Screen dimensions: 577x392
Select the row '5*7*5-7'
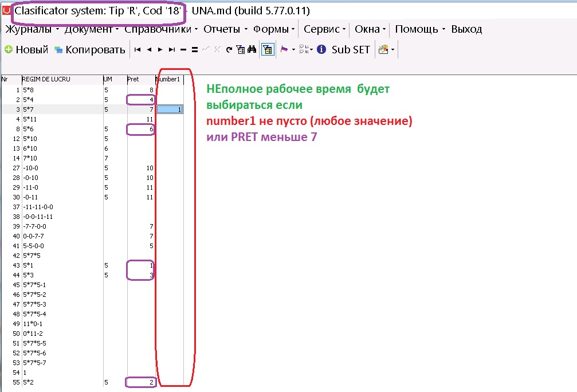click(93, 363)
